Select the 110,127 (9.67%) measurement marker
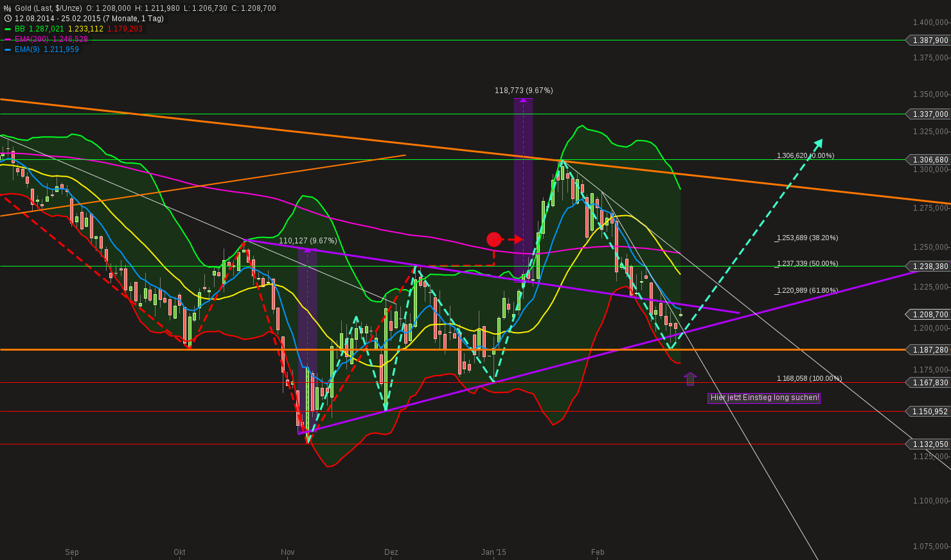This screenshot has height=560, width=951. [308, 241]
